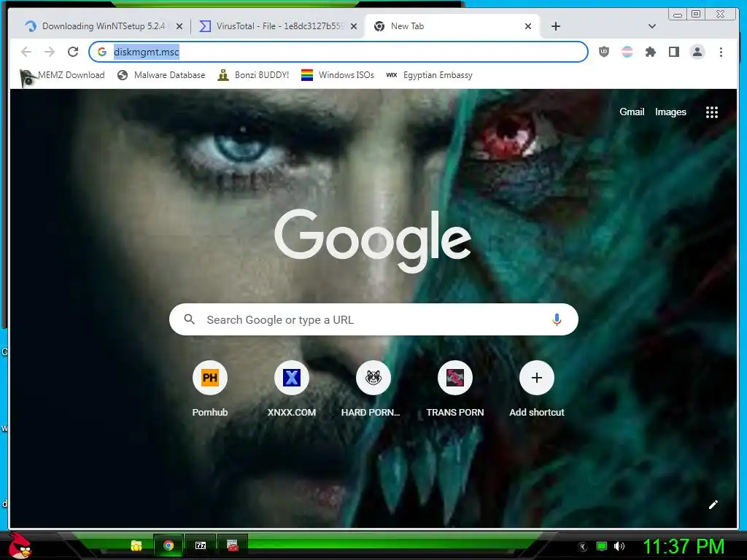Click the 11:37 PM taskbar clock
The height and width of the screenshot is (560, 747).
click(684, 547)
